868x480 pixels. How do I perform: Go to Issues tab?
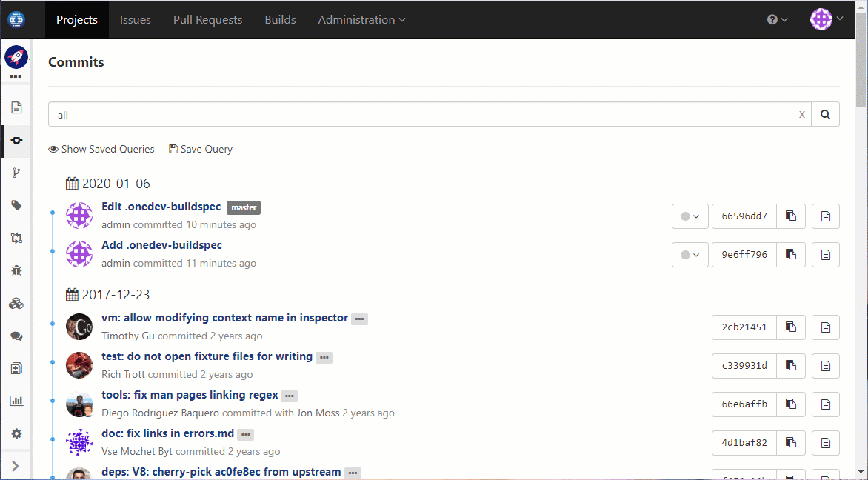[135, 19]
